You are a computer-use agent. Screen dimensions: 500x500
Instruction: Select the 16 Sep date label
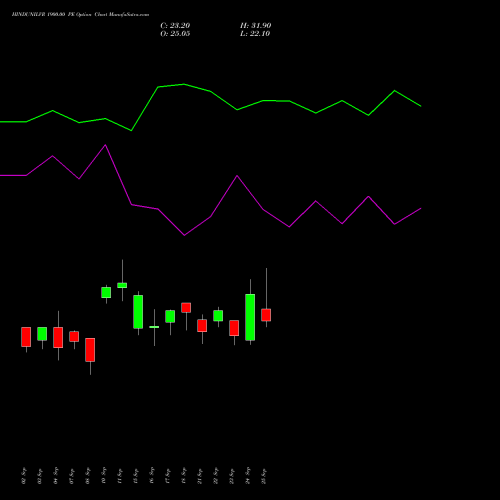click(152, 475)
